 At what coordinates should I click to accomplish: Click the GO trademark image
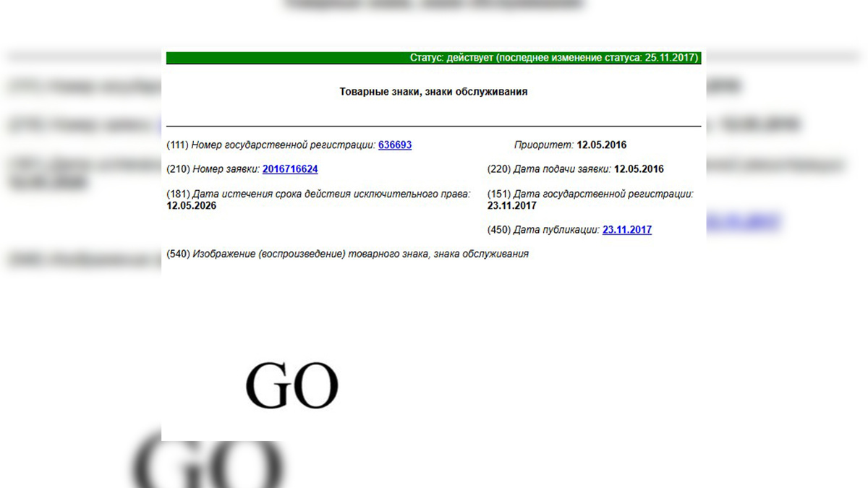[292, 386]
